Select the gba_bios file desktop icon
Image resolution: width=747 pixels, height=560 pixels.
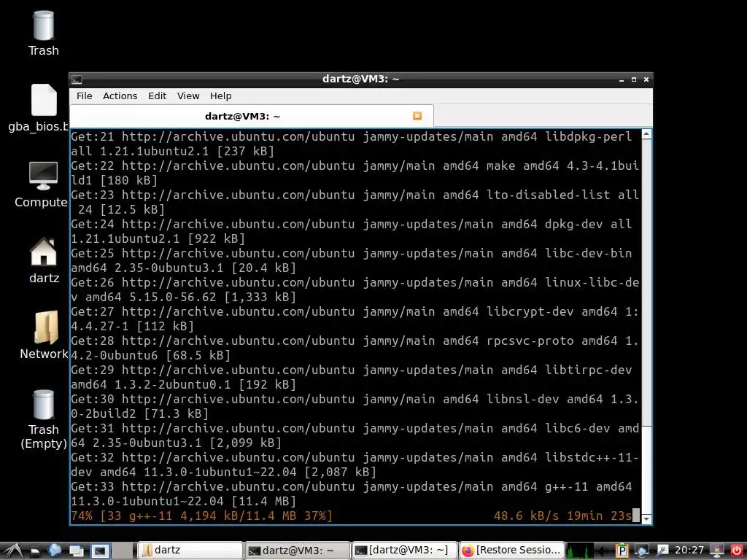[39, 109]
